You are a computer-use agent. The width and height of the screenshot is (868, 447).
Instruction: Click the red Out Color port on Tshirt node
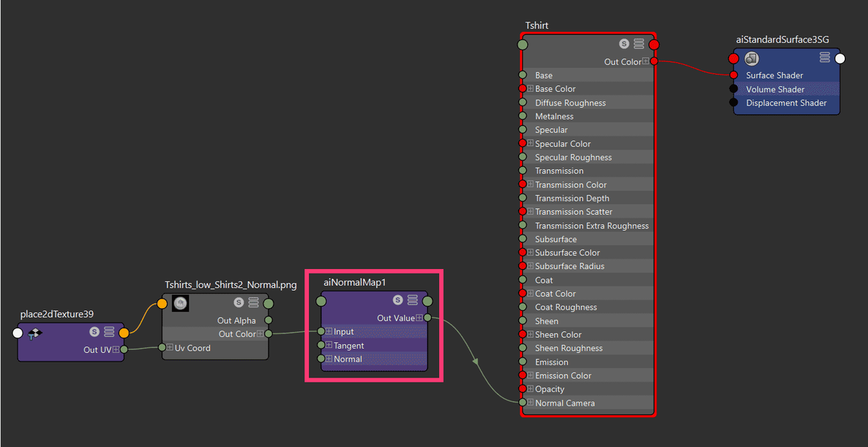653,61
